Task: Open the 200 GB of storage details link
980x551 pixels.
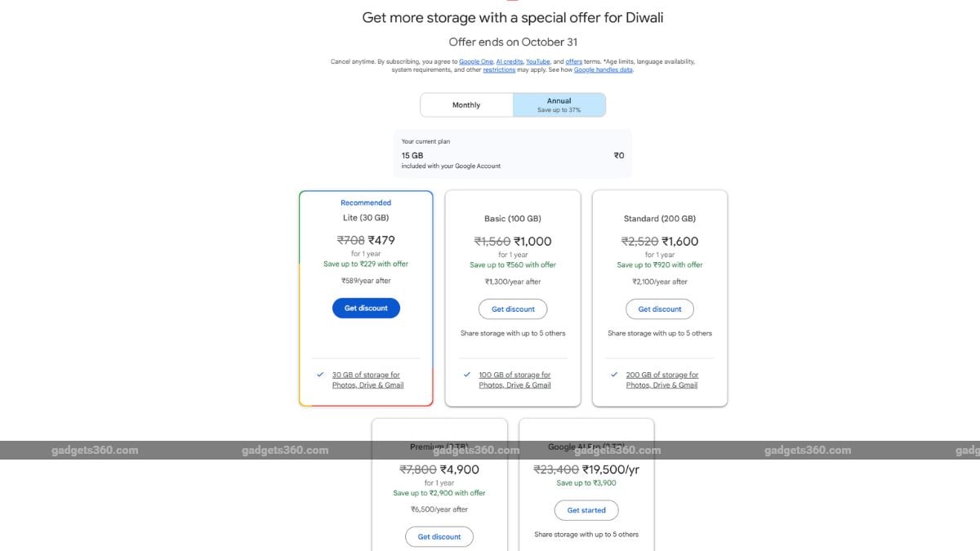Action: (x=661, y=380)
